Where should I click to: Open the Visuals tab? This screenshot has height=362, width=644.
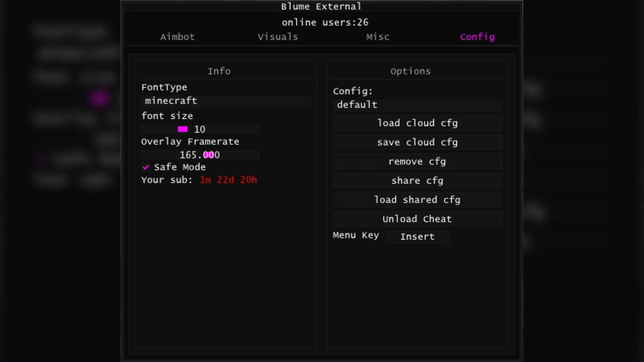(278, 37)
